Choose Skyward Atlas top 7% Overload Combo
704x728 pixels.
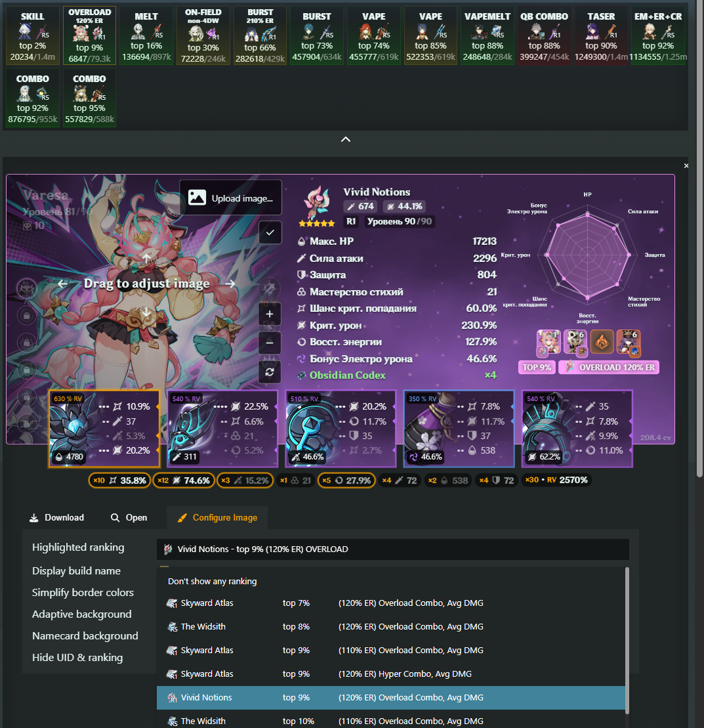point(391,603)
